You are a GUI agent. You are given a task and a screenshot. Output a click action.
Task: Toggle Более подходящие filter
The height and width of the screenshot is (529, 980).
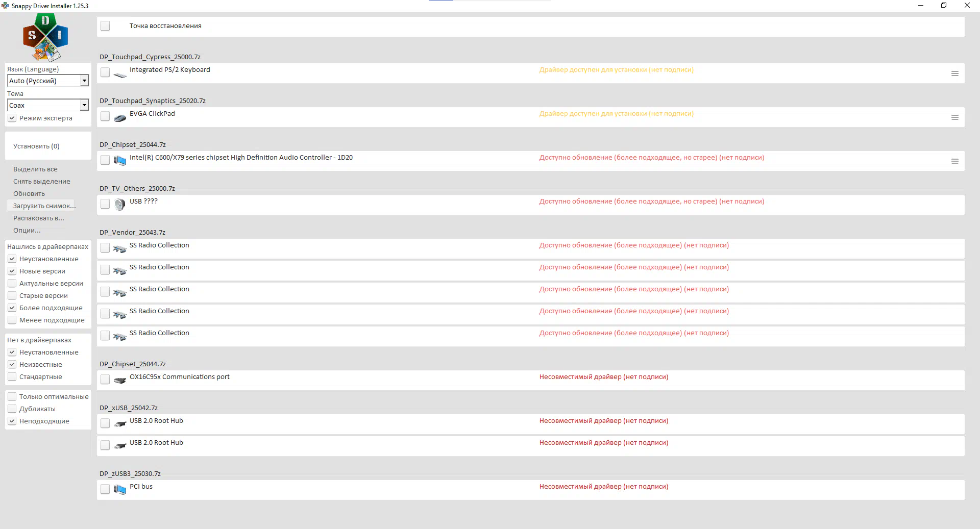pyautogui.click(x=12, y=308)
